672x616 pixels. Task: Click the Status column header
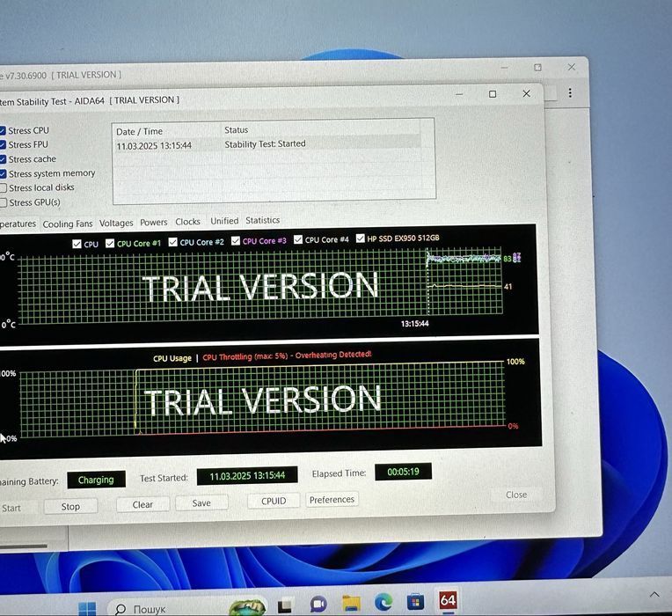[x=236, y=130]
